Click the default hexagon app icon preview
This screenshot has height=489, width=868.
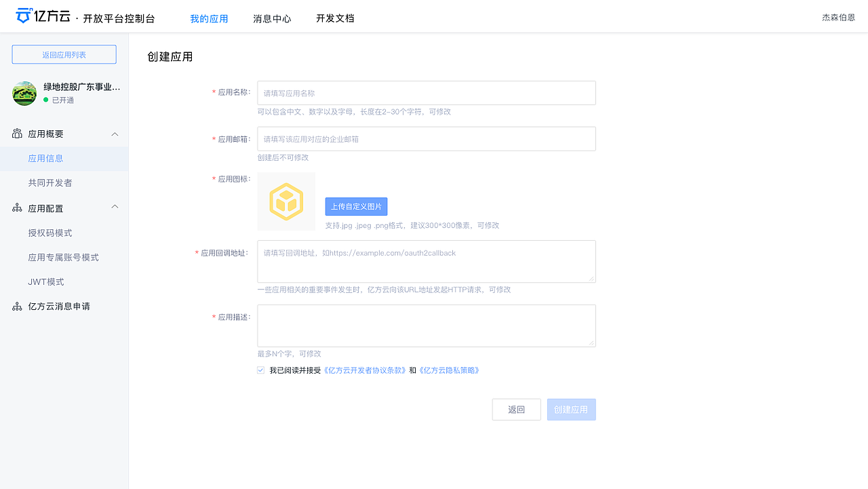coord(286,201)
